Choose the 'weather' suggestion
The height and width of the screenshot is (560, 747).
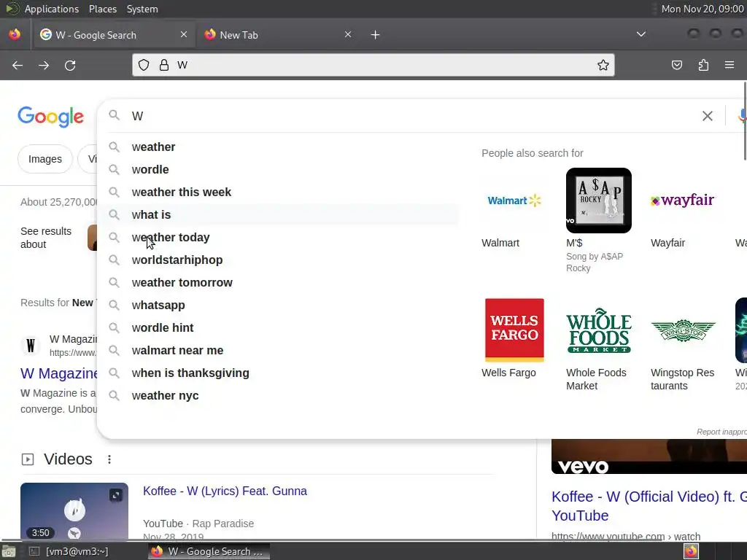click(278, 147)
